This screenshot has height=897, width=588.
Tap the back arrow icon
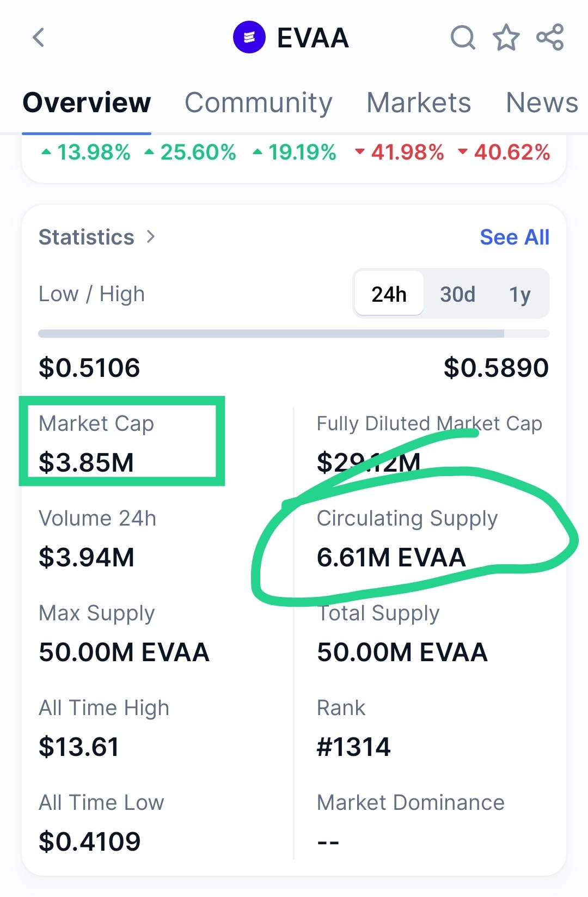coord(38,38)
